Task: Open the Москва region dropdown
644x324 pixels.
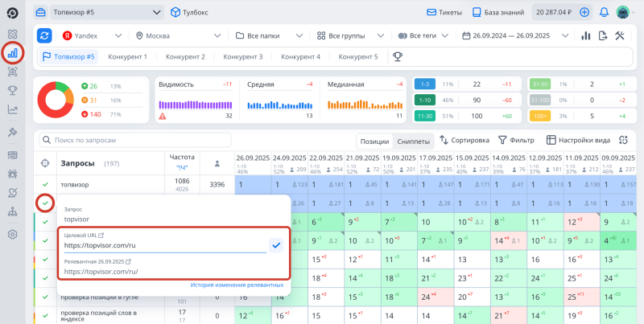Action: pyautogui.click(x=179, y=36)
